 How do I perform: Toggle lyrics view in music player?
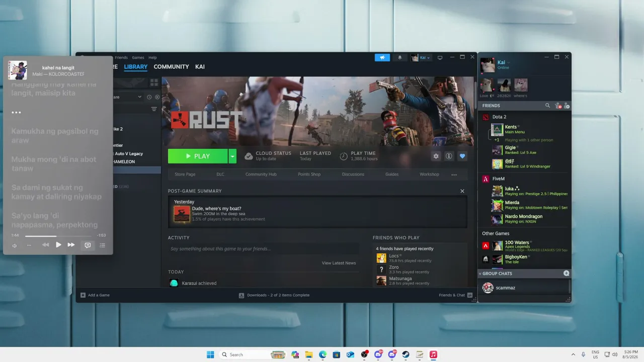pyautogui.click(x=88, y=245)
